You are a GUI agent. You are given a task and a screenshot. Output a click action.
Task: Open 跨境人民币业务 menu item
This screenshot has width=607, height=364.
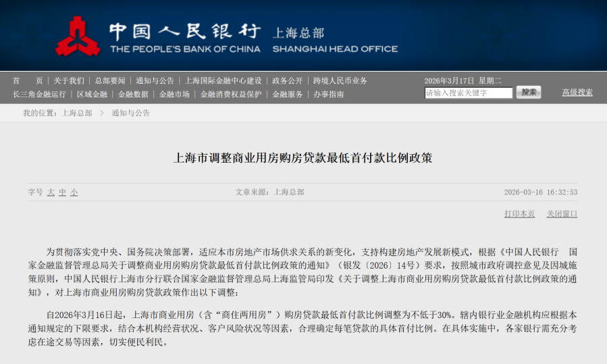tap(340, 80)
